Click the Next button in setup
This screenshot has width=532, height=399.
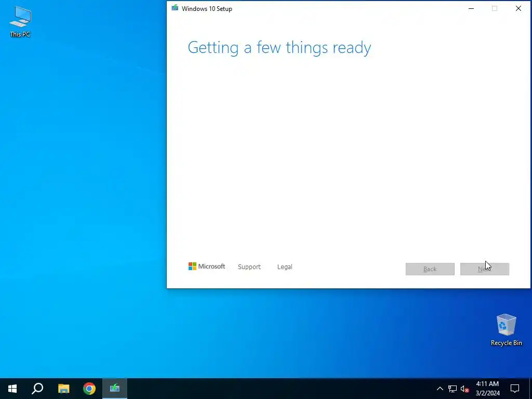point(485,269)
